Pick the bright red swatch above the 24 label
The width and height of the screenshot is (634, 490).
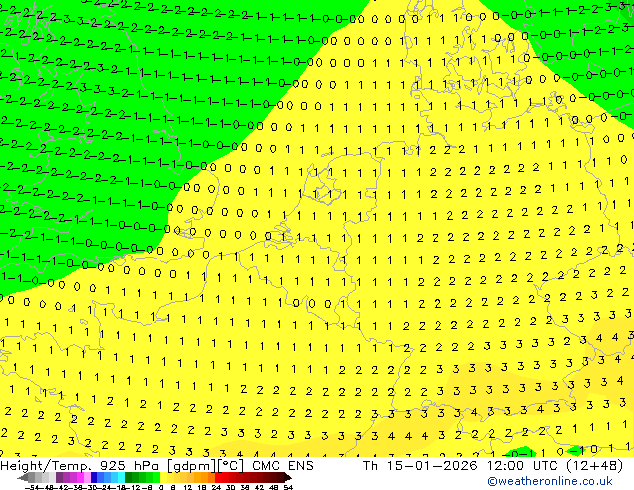click(218, 478)
